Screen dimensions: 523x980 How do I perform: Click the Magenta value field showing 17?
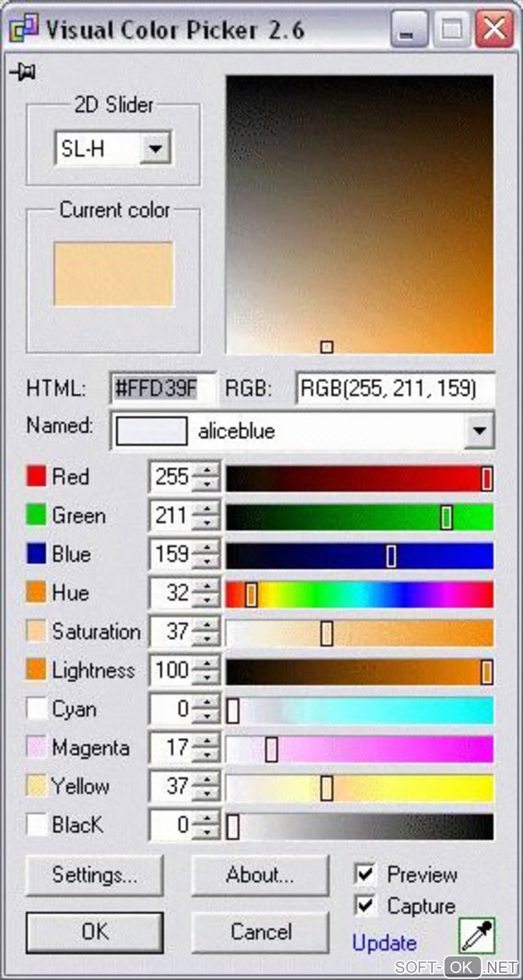171,748
